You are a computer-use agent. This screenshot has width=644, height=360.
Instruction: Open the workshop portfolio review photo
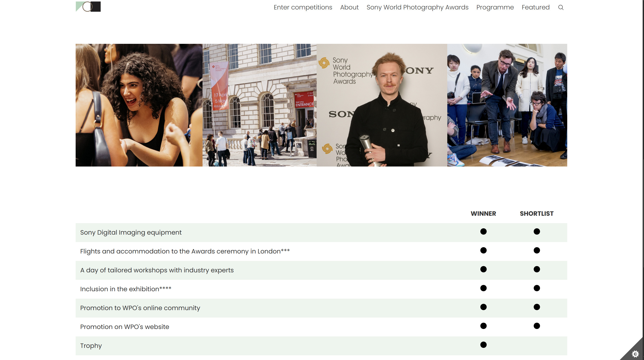[507, 105]
